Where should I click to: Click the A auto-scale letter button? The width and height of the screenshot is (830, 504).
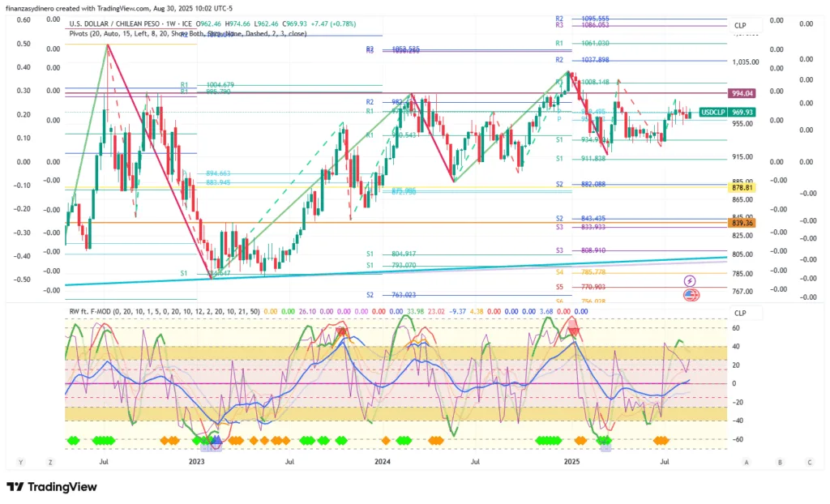(747, 462)
